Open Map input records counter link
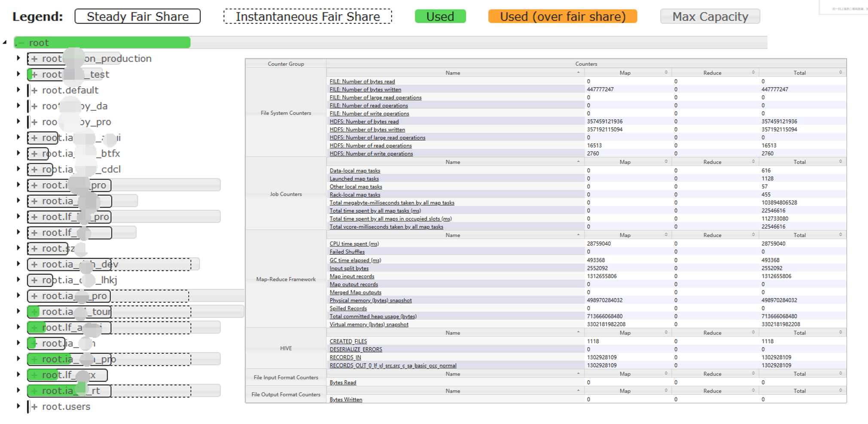Viewport: 868px width, 424px height. 352,276
